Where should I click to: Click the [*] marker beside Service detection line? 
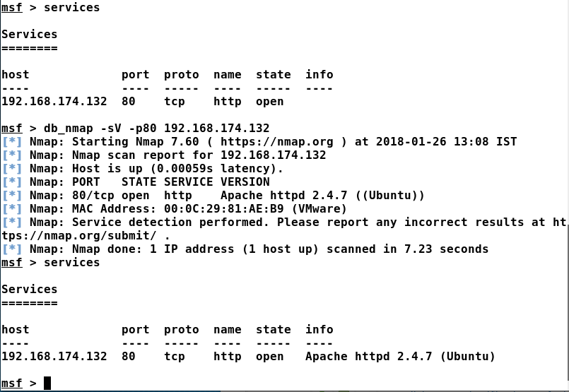(x=12, y=222)
